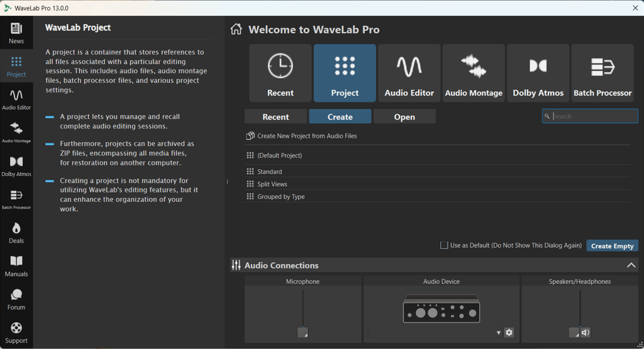Image resolution: width=644 pixels, height=349 pixels.
Task: Open Audio Editor from the sidebar
Action: (x=16, y=99)
